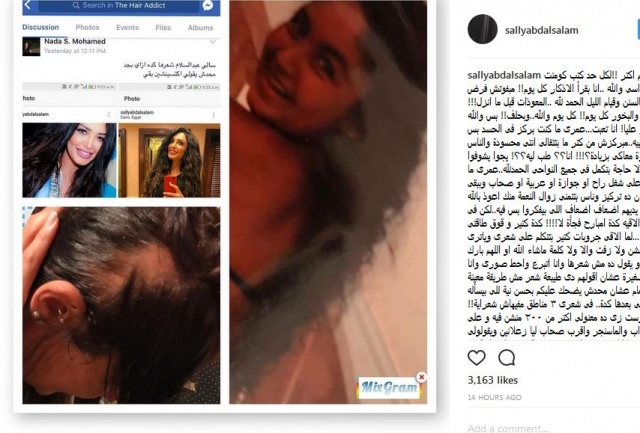Click sallyabdalsalam profile avatar
Screen dimensions: 640x433
(x=482, y=29)
